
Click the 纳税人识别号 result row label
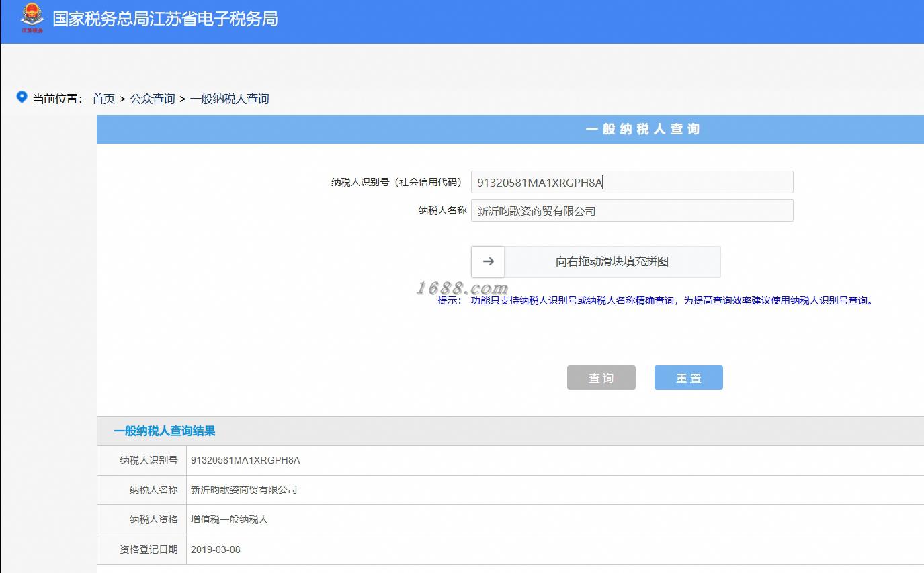click(x=149, y=460)
